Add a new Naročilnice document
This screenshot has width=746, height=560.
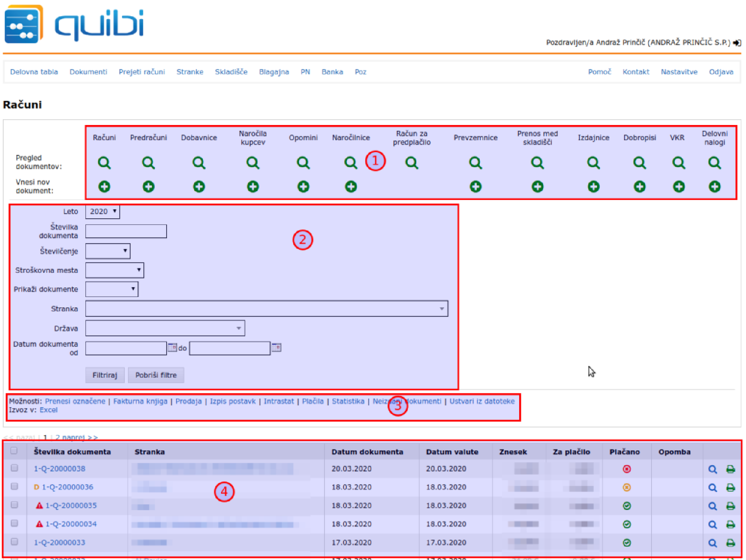(x=351, y=187)
